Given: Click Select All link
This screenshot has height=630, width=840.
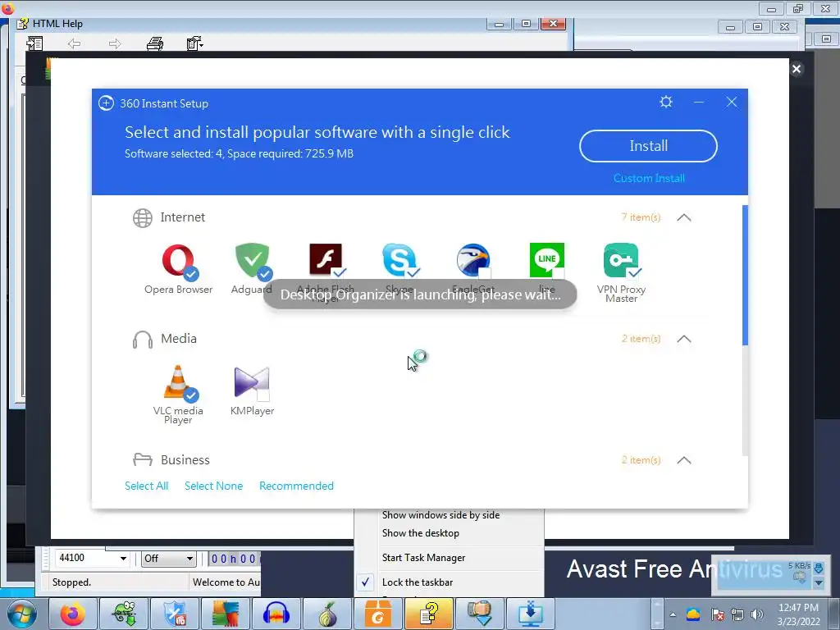Looking at the screenshot, I should click(146, 486).
